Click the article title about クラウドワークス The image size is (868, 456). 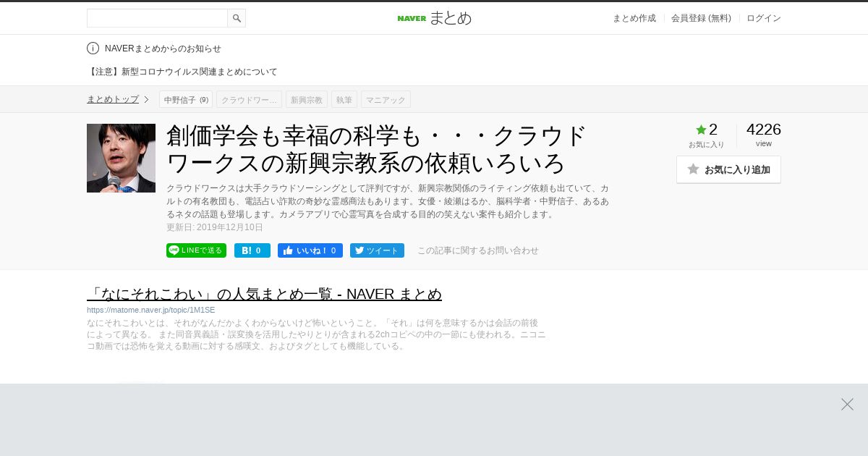pos(376,150)
